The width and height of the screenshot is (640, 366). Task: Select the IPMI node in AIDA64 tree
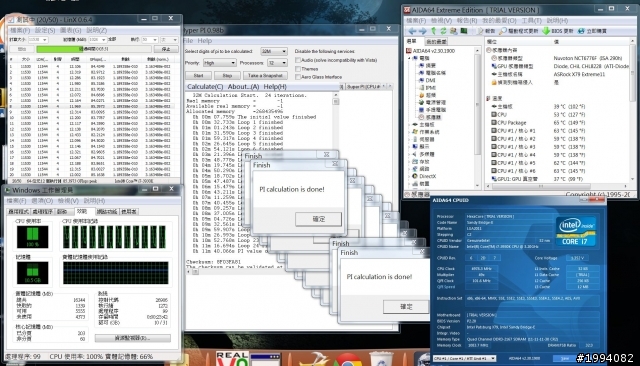click(430, 88)
